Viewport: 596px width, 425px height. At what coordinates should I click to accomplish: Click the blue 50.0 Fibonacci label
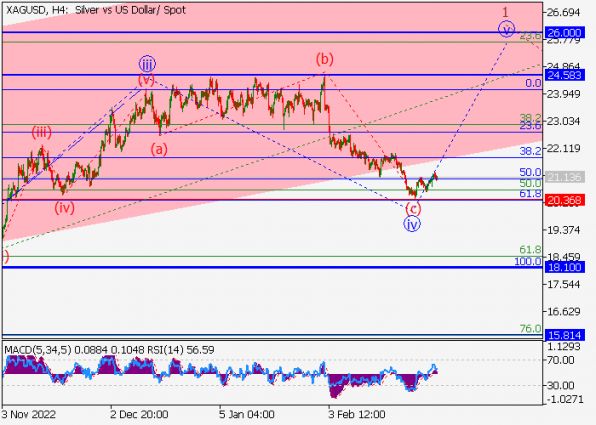(531, 172)
